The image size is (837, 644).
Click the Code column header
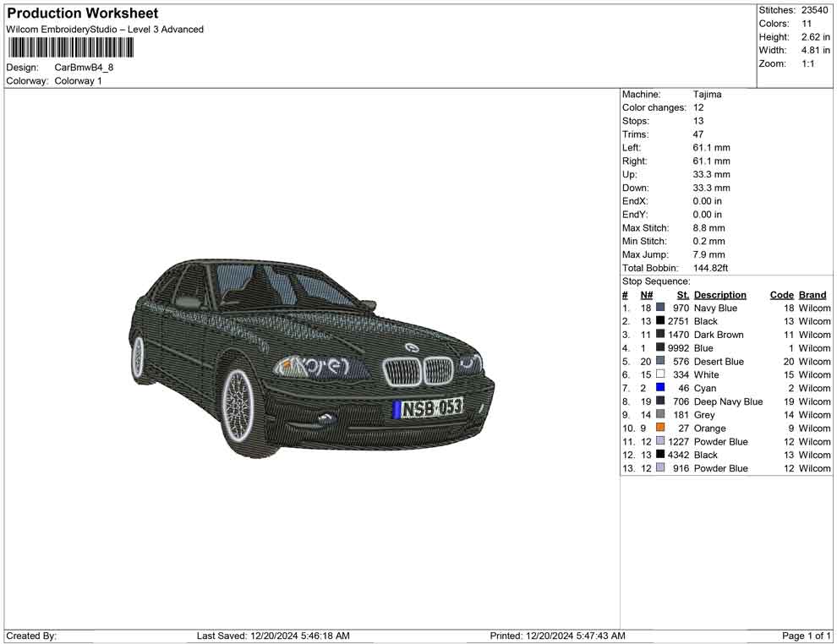(x=781, y=294)
